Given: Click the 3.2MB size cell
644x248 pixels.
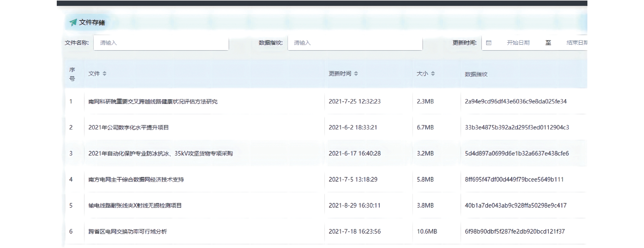Looking at the screenshot, I should coord(425,153).
